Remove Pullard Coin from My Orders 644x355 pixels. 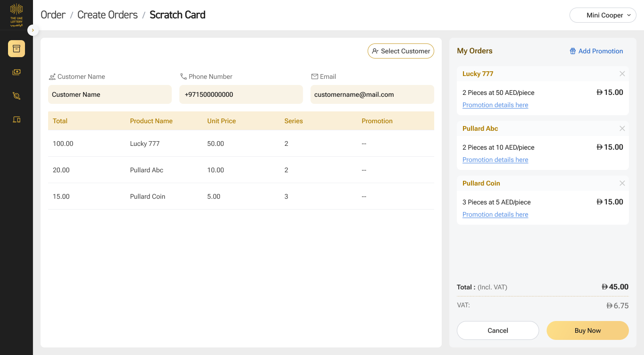(x=622, y=183)
